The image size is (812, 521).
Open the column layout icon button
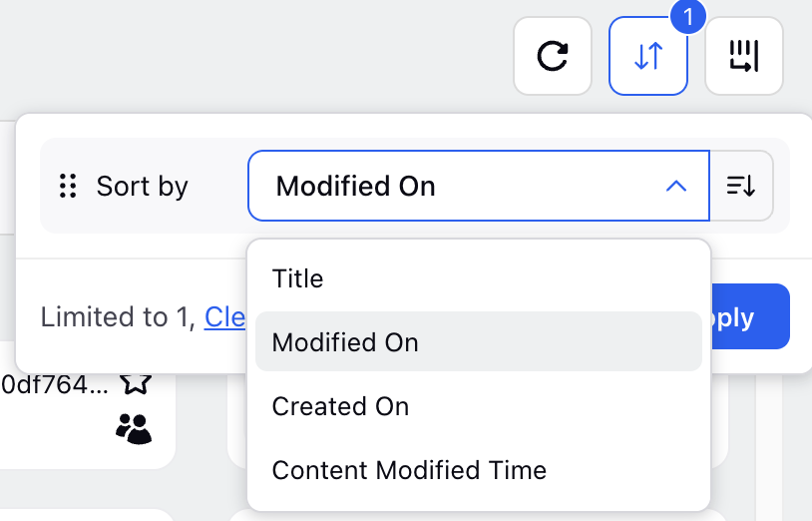[x=744, y=56]
